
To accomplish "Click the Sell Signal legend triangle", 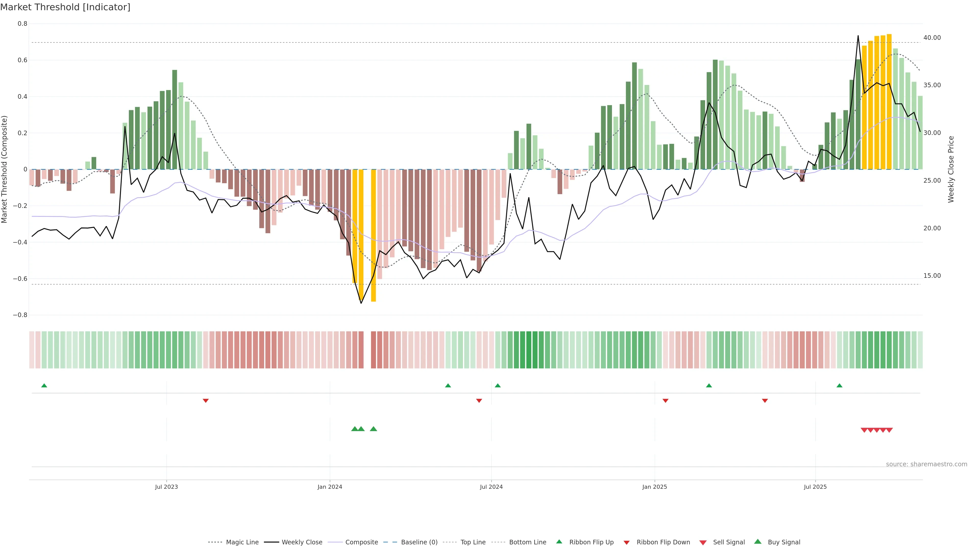I will [x=703, y=543].
